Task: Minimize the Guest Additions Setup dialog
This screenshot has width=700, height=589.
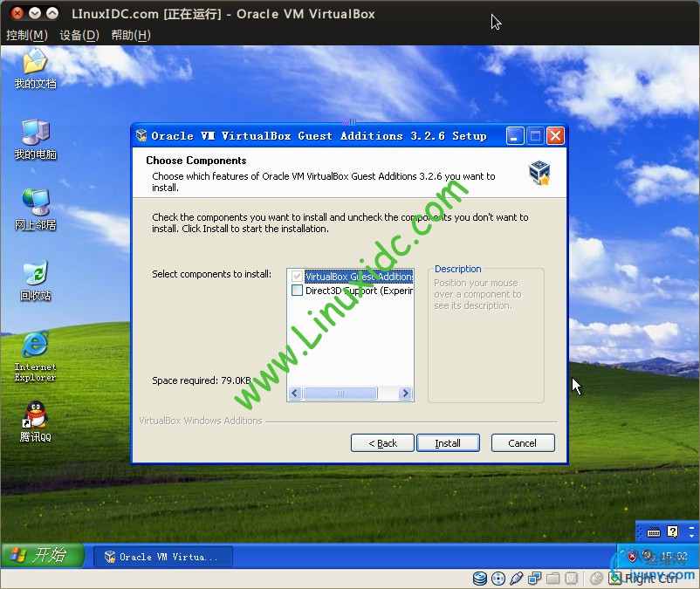Action: pos(514,135)
